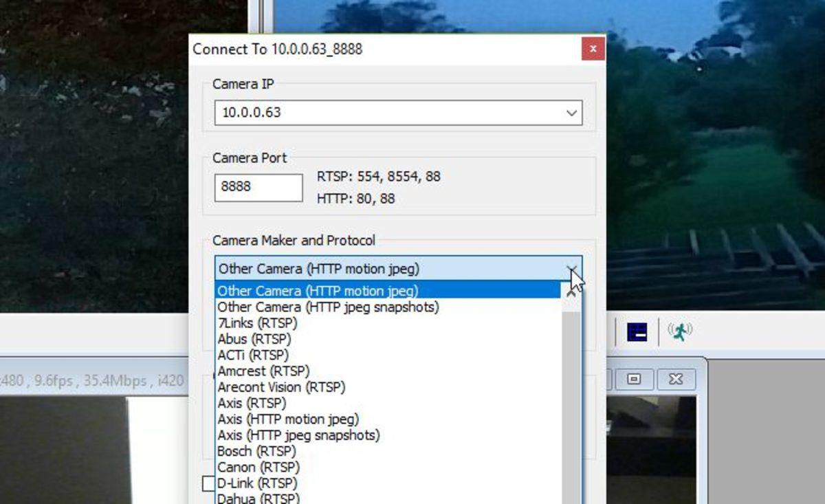Tick the checkbox left of the D-Link entry
The width and height of the screenshot is (825, 504).
(209, 483)
